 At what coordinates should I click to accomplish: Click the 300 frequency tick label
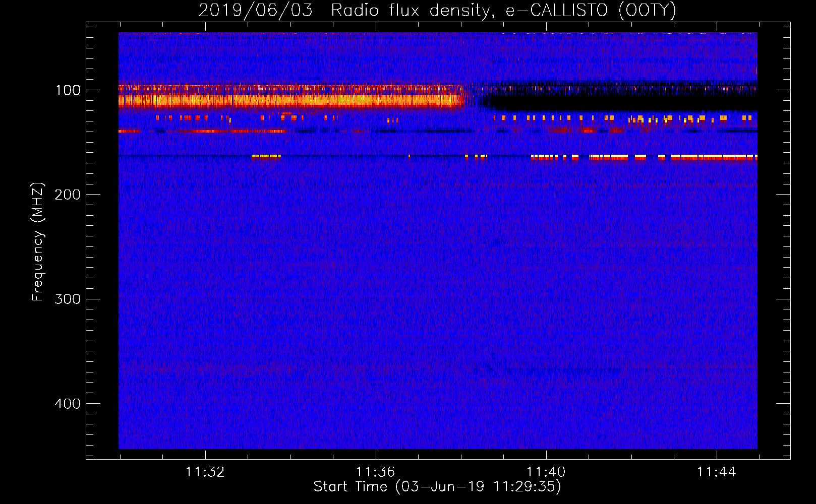(68, 299)
